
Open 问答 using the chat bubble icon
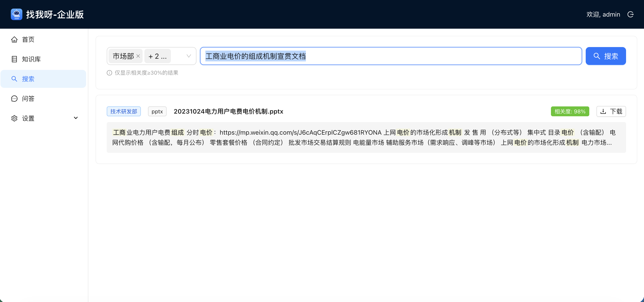click(14, 98)
